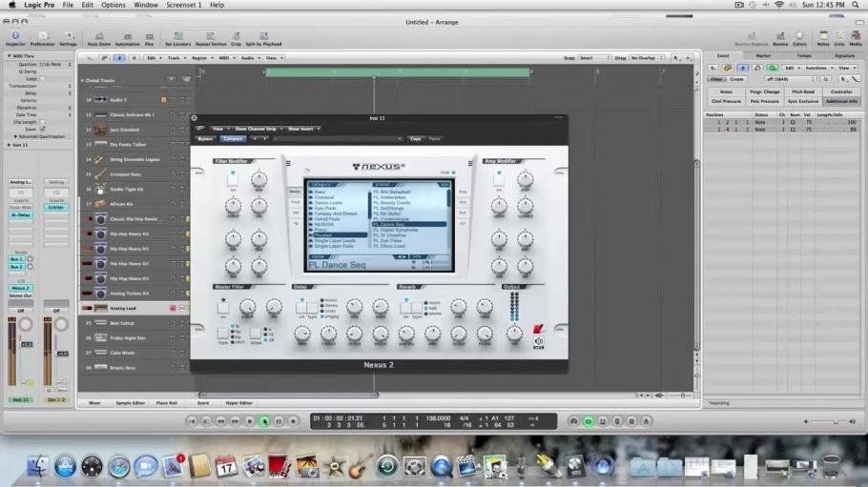Open the Inspector from the toolbar
Image resolution: width=868 pixels, height=487 pixels.
point(15,37)
